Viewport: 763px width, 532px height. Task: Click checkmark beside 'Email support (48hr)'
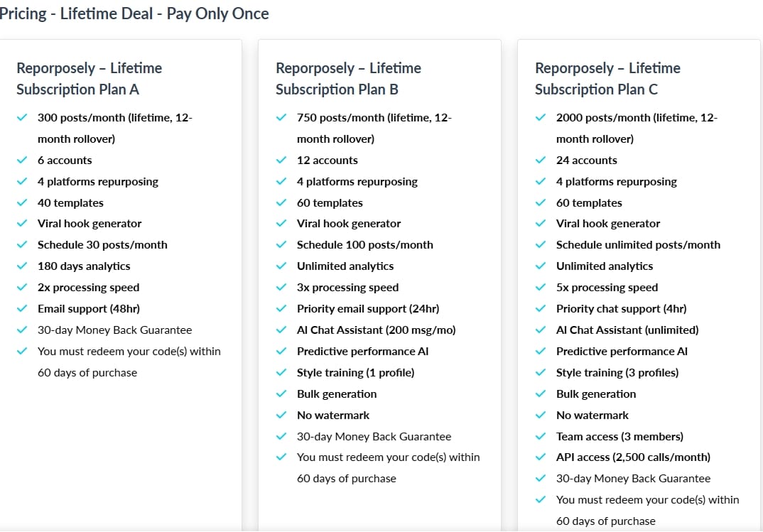click(22, 309)
